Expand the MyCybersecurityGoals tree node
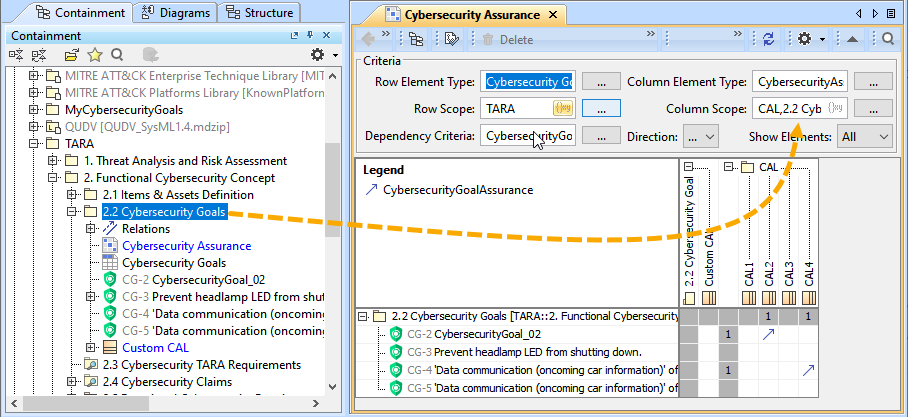This screenshot has height=417, width=908. [35, 109]
